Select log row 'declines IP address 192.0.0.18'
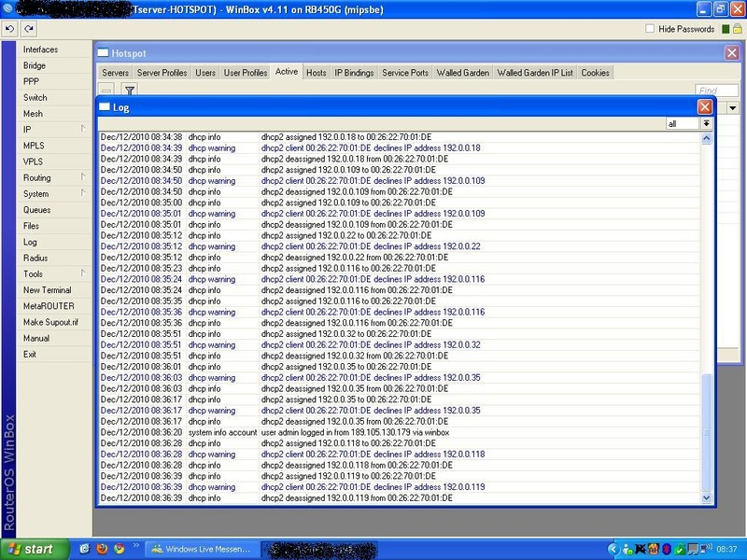Screen dimensions: 747x560 coord(400,147)
